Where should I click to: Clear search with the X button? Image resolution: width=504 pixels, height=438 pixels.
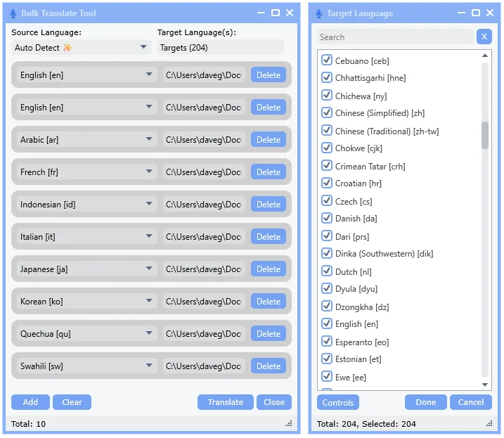click(x=484, y=37)
